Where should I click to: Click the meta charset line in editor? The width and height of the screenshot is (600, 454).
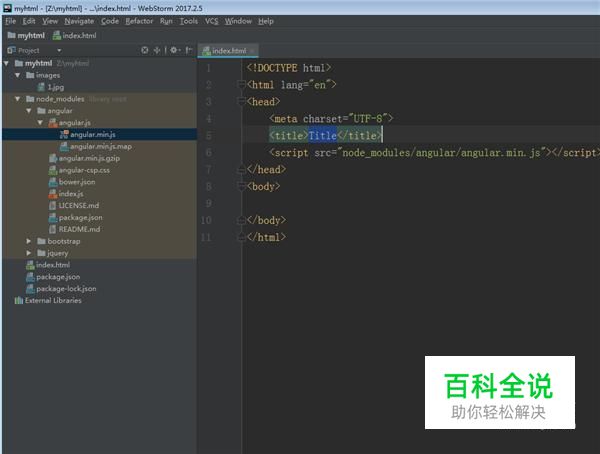331,119
